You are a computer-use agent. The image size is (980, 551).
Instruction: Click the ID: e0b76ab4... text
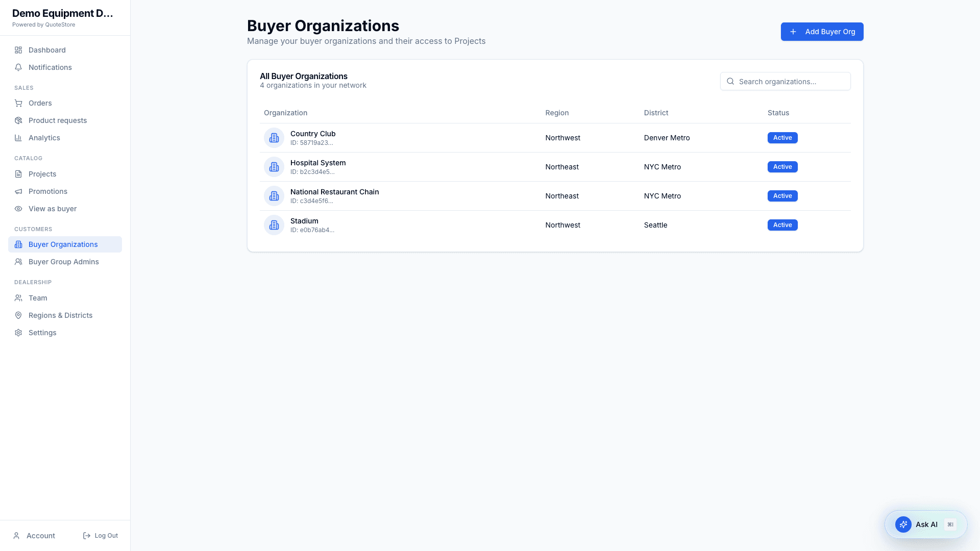coord(312,230)
